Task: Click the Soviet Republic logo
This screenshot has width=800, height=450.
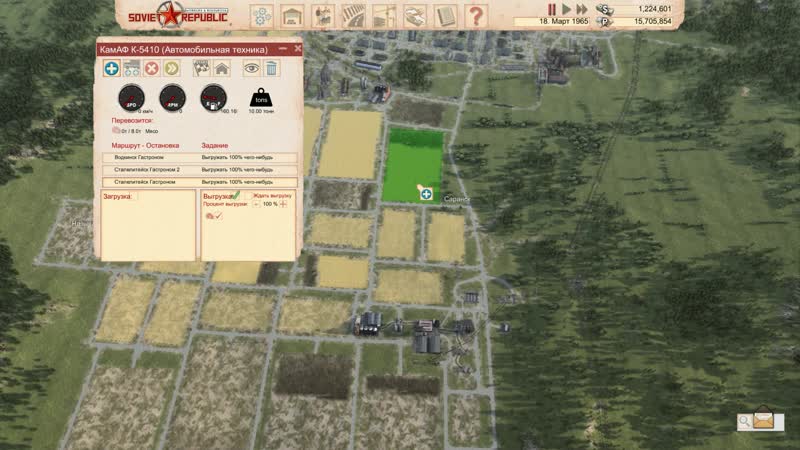Action: point(178,15)
